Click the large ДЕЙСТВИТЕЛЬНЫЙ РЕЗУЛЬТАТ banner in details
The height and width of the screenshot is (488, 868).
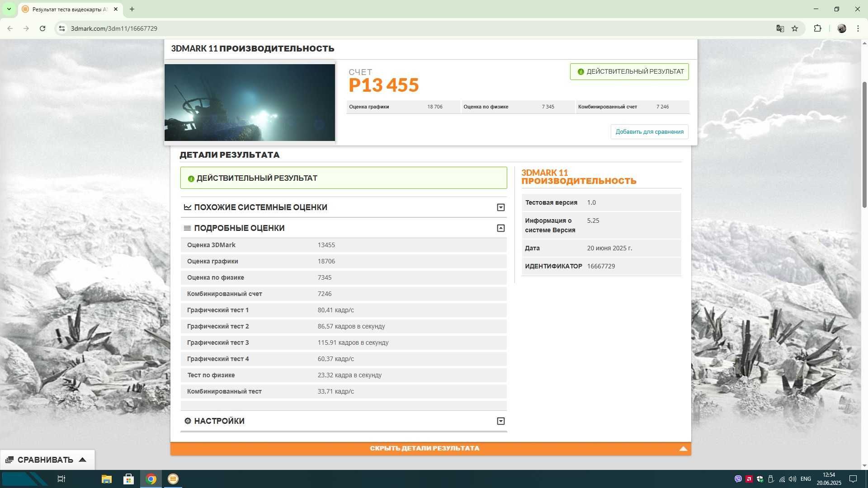(x=344, y=178)
